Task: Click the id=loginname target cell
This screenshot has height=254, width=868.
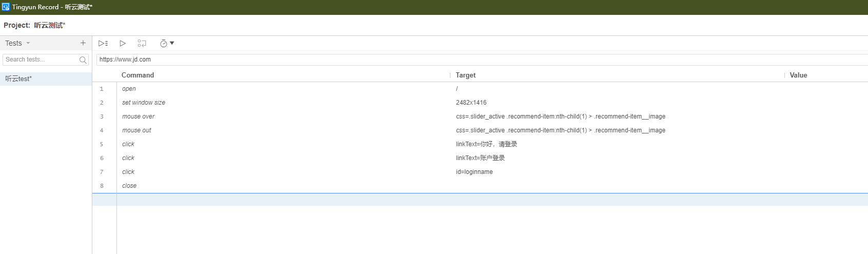Action: [x=474, y=172]
